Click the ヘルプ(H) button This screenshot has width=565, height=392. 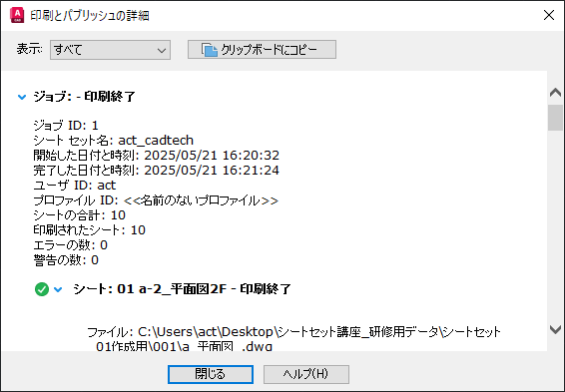(306, 374)
